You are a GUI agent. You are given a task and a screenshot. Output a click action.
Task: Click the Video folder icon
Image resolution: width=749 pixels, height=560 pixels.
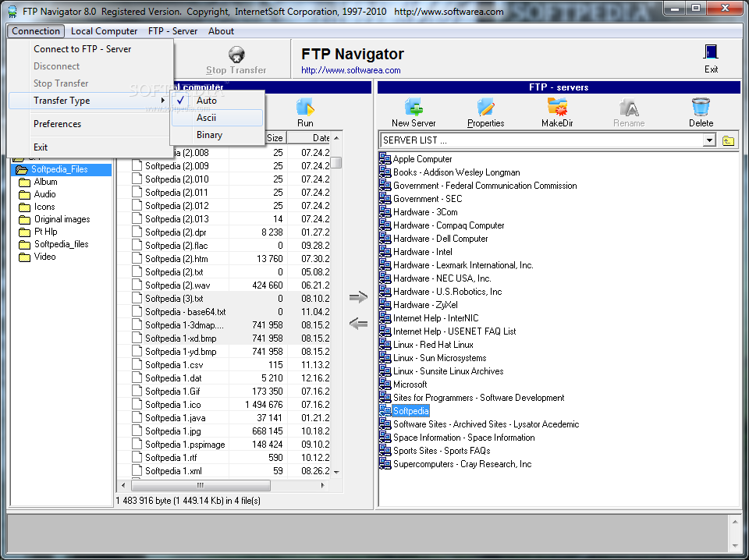[x=24, y=257]
